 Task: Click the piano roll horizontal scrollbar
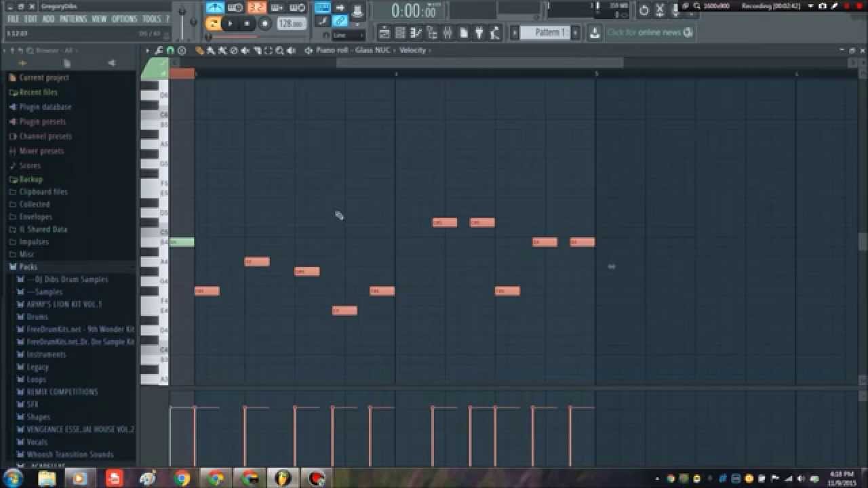tap(480, 63)
